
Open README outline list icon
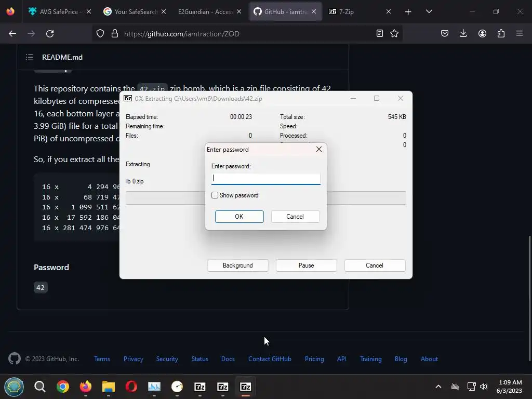coord(30,57)
